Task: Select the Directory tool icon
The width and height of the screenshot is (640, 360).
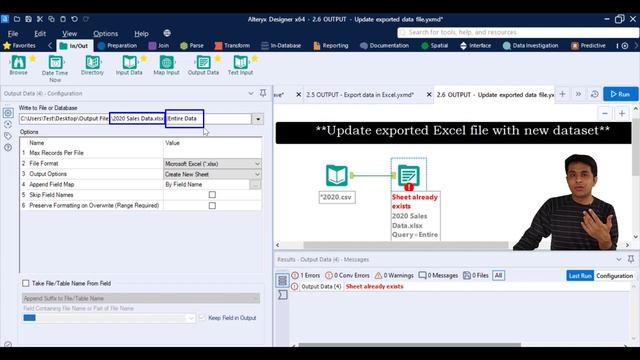Action: (92, 62)
